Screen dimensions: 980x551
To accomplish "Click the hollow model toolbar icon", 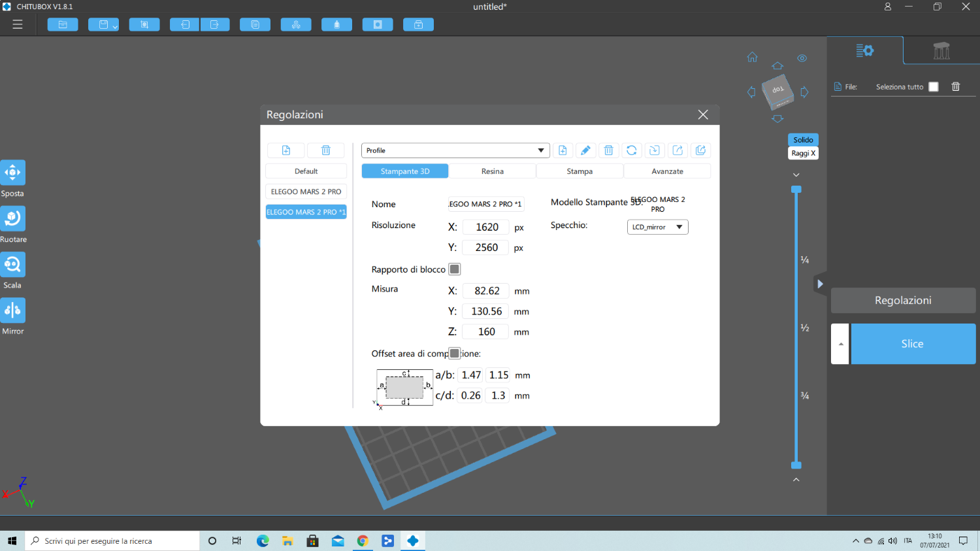I will [378, 25].
